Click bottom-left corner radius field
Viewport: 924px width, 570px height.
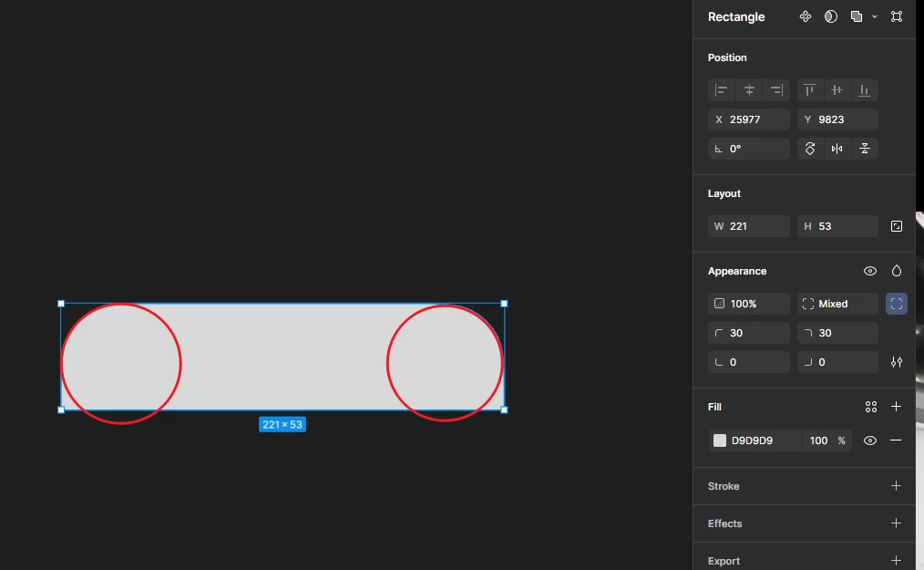(749, 362)
